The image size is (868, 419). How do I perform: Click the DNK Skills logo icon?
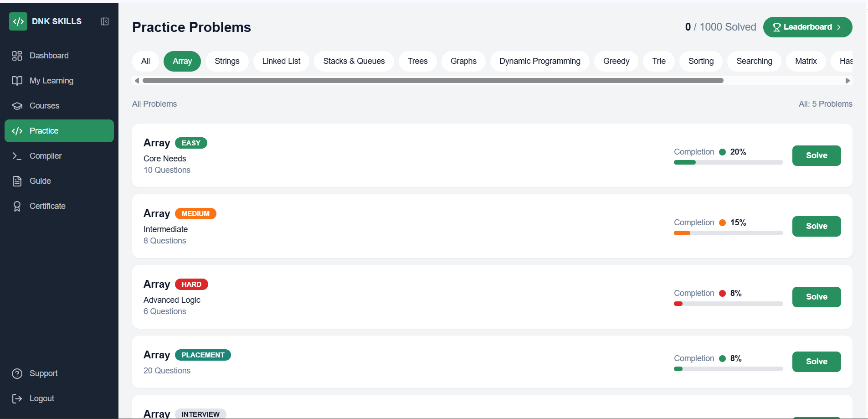coord(18,21)
